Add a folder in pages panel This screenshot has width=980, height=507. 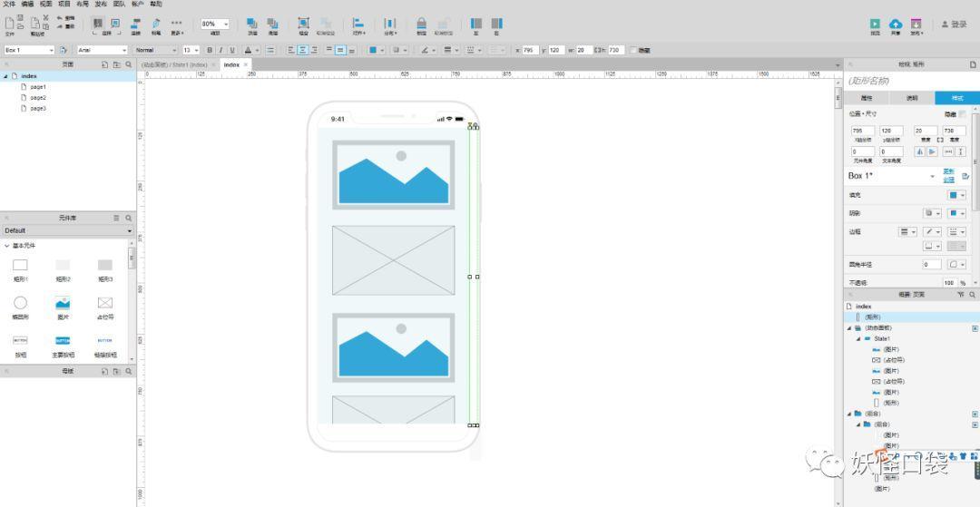(116, 64)
